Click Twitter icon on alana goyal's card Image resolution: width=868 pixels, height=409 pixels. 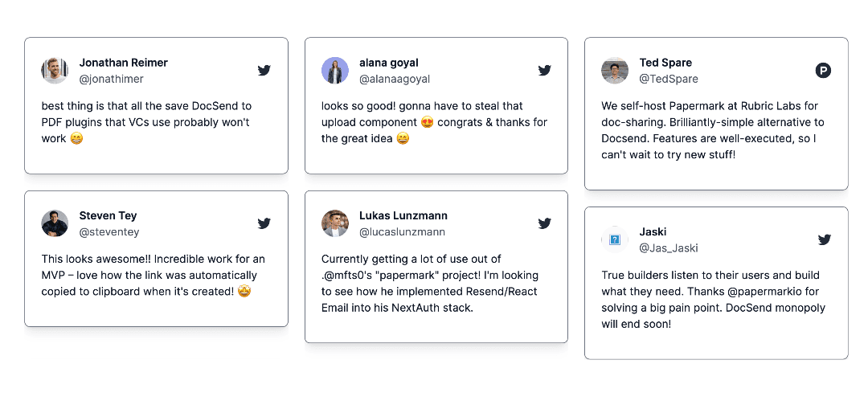(544, 71)
